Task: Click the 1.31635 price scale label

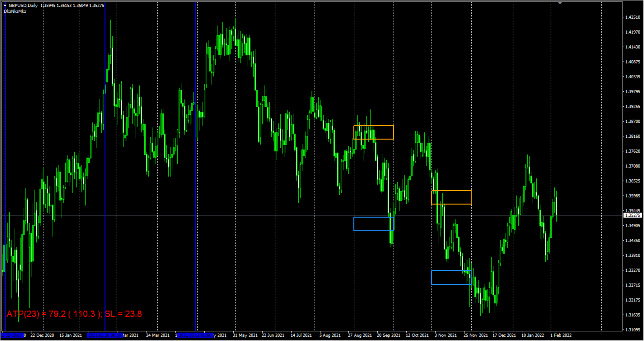Action: (x=633, y=315)
